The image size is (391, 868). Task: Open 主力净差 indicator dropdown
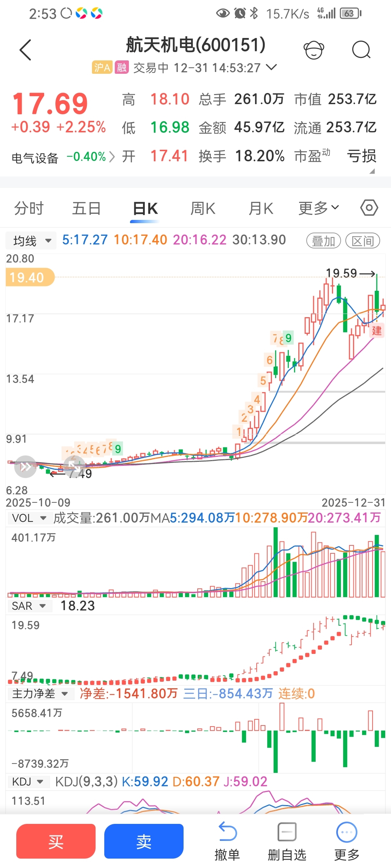click(x=41, y=694)
